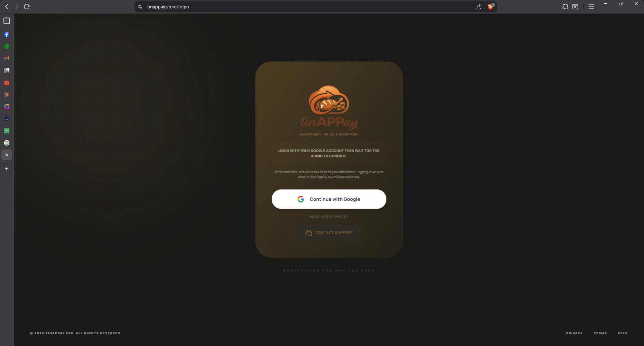The image size is (644, 346).
Task: Open the green spreadsheet-icon tab
Action: point(7,131)
